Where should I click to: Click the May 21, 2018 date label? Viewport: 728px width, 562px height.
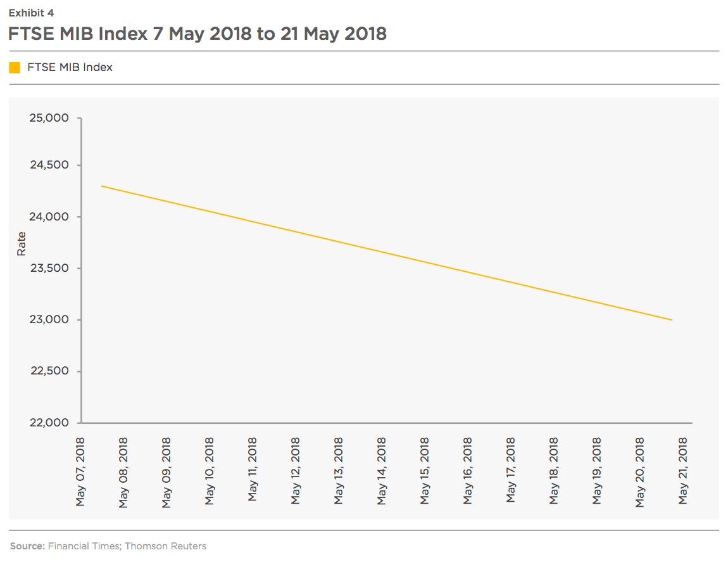click(683, 470)
